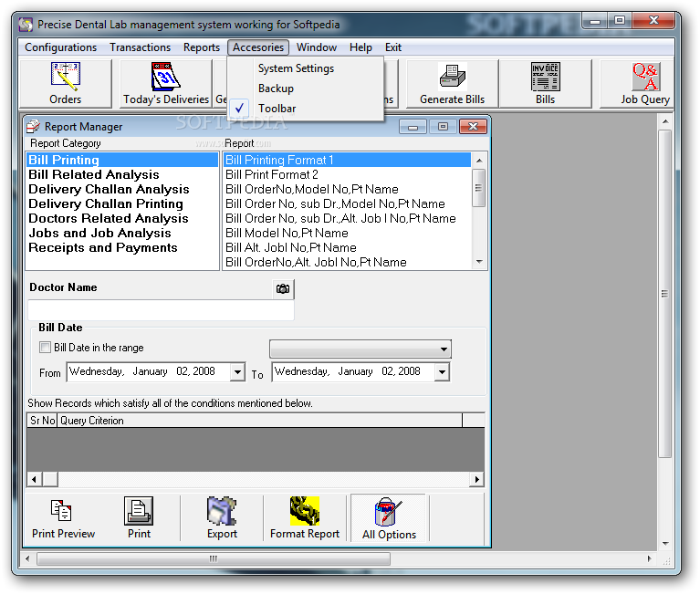
Task: Click the query grid left scroll arrow
Action: pyautogui.click(x=35, y=479)
